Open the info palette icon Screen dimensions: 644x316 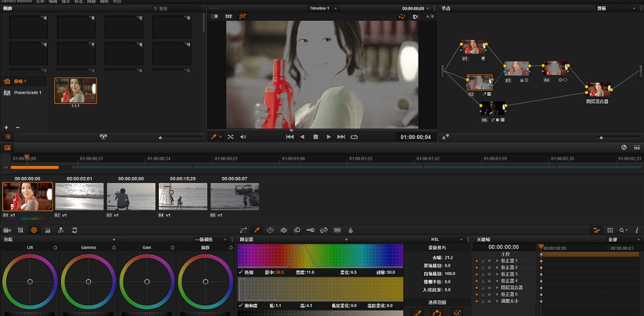(637, 230)
